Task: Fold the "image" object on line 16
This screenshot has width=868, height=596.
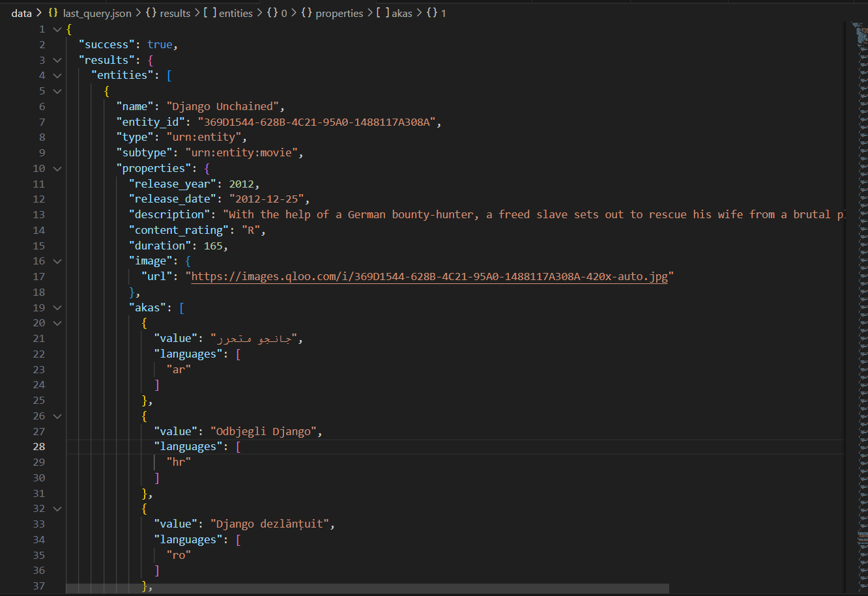Action: coord(57,261)
